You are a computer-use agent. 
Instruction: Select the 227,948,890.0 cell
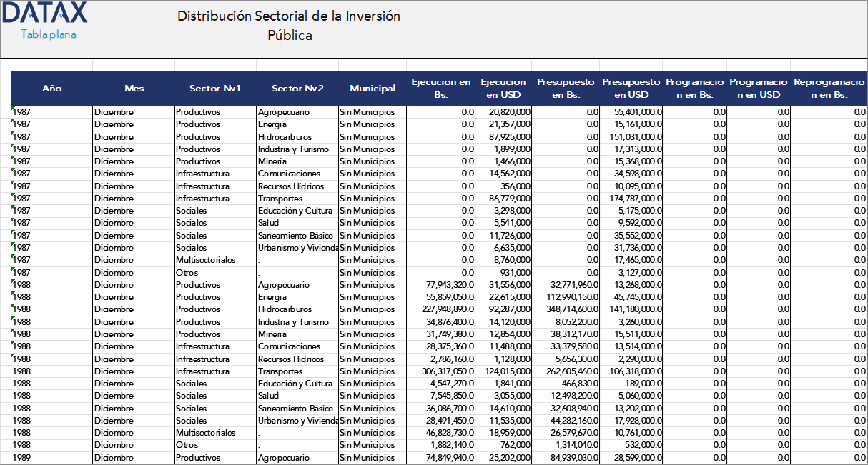pyautogui.click(x=441, y=309)
